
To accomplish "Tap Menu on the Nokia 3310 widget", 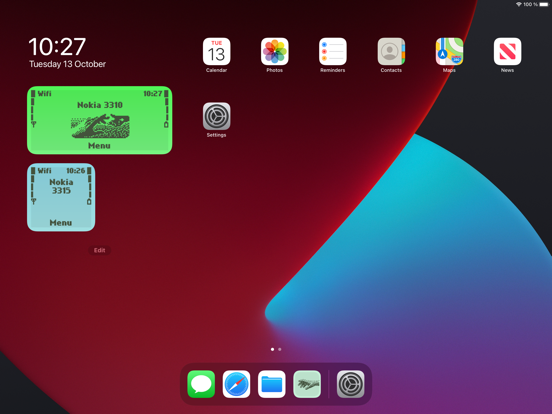I will pyautogui.click(x=99, y=146).
